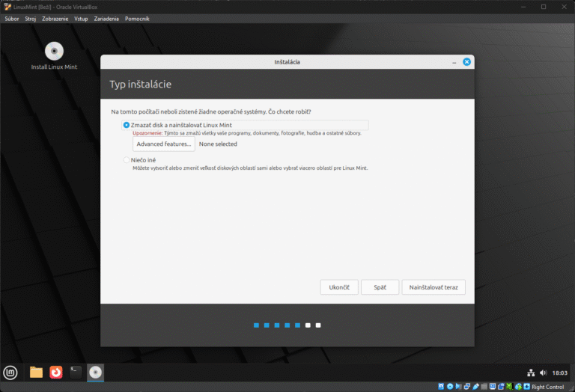Click the VirtualBox network adapters indicator
Viewport: 575px width, 392px height.
[x=467, y=387]
